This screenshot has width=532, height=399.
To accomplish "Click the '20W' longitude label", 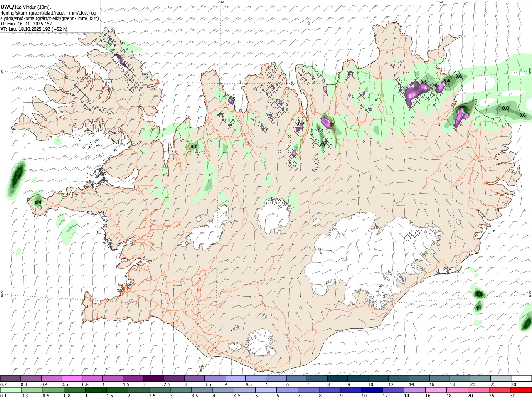I will click(221, 2).
